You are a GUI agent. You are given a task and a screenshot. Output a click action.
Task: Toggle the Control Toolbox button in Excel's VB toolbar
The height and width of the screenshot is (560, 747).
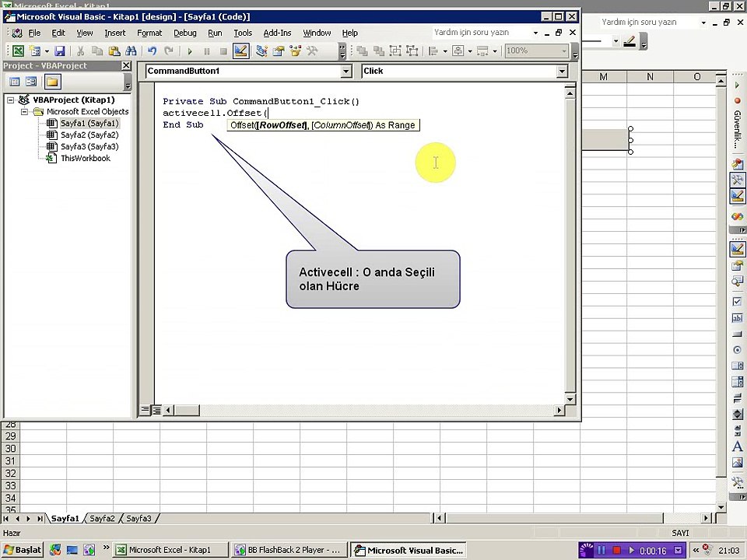[738, 180]
